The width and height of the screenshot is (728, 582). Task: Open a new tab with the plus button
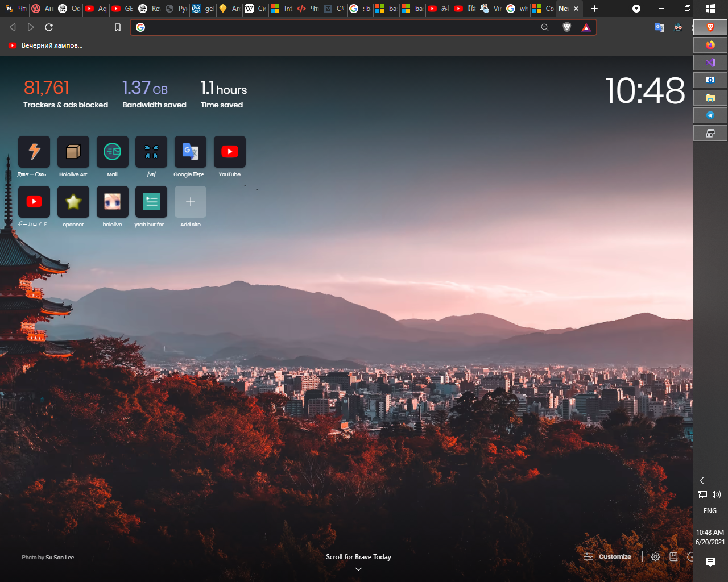coord(594,9)
